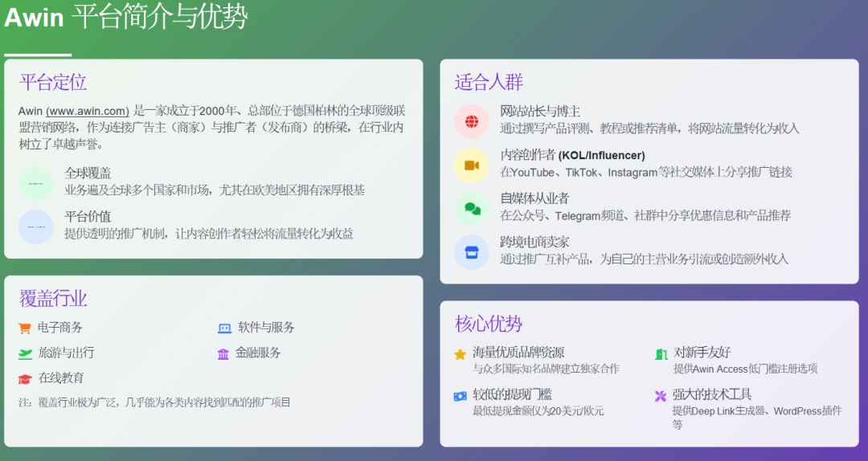Click the 对新手友好 label
Image resolution: width=868 pixels, height=461 pixels.
pyautogui.click(x=702, y=353)
